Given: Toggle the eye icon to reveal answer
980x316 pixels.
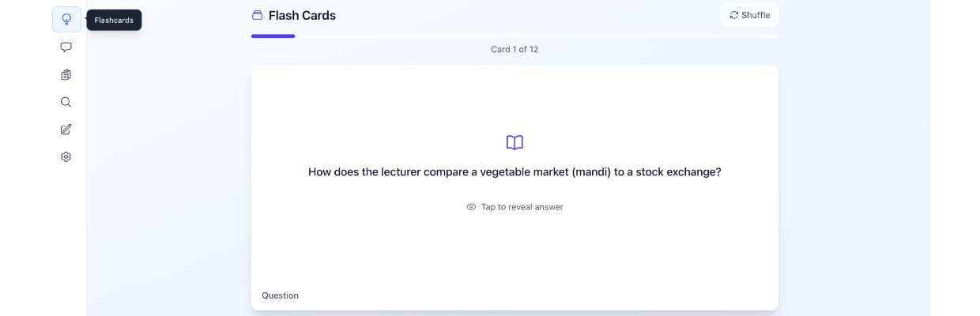Looking at the screenshot, I should (471, 207).
